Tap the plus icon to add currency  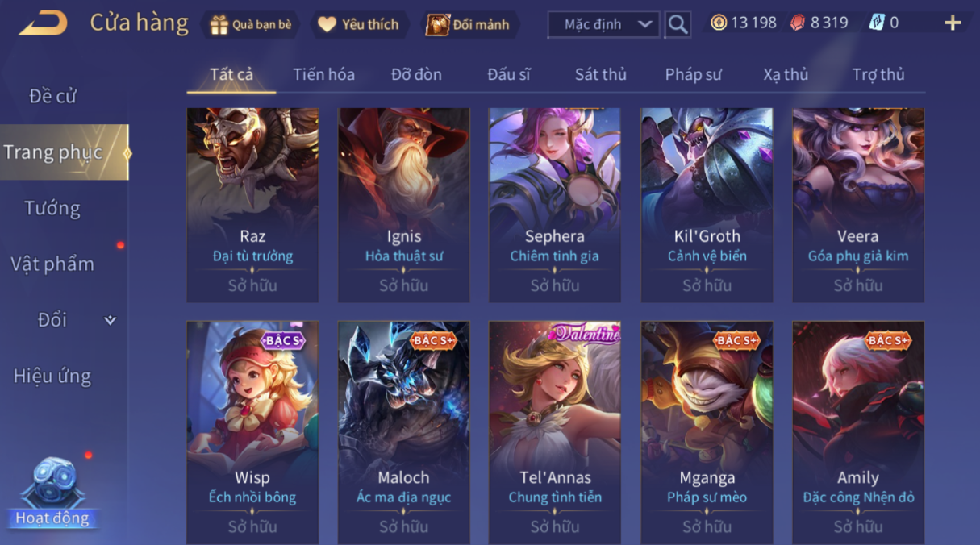(953, 23)
